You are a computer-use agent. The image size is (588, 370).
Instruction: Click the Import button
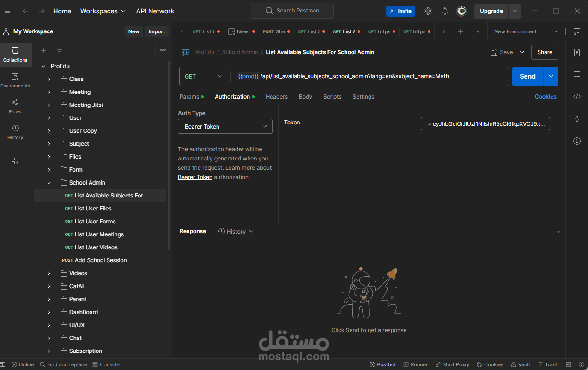point(157,31)
